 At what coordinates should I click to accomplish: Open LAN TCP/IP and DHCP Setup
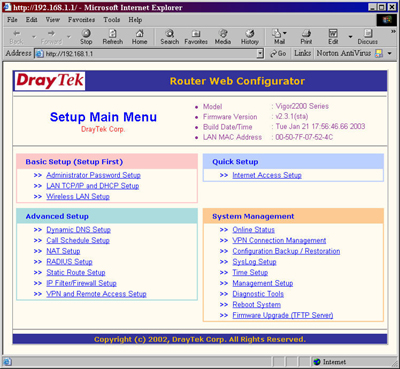[93, 186]
